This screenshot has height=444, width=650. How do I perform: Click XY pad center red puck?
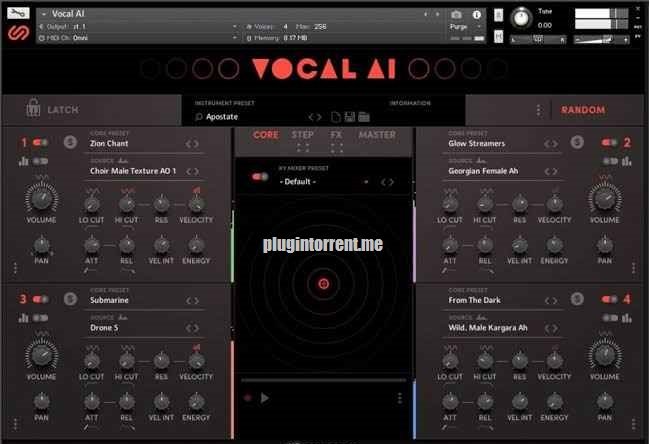324,284
